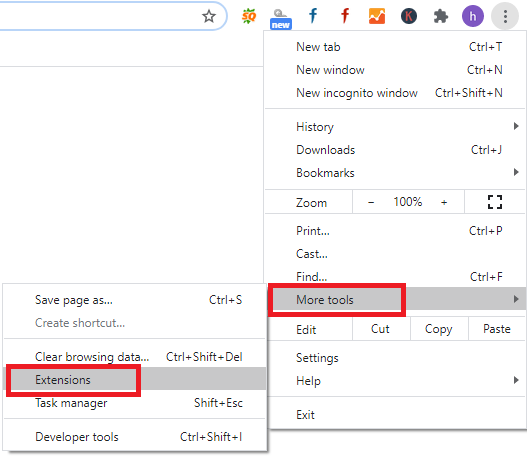This screenshot has width=527, height=457.
Task: Choose Print... from the menu
Action: click(x=395, y=231)
